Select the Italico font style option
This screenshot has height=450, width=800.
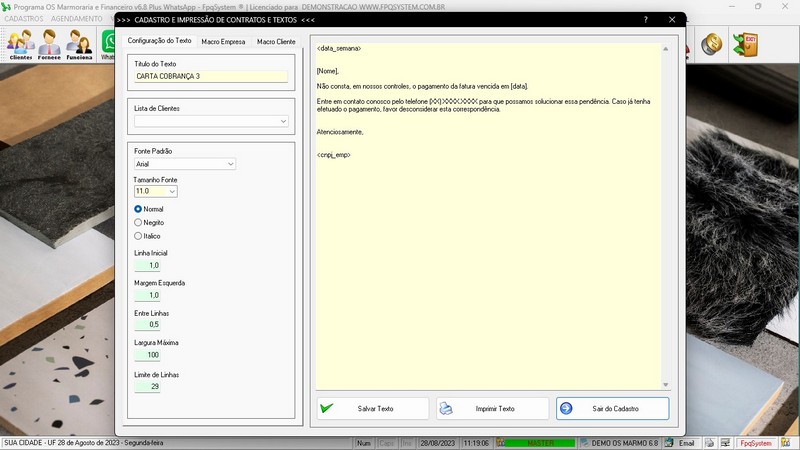click(x=139, y=236)
